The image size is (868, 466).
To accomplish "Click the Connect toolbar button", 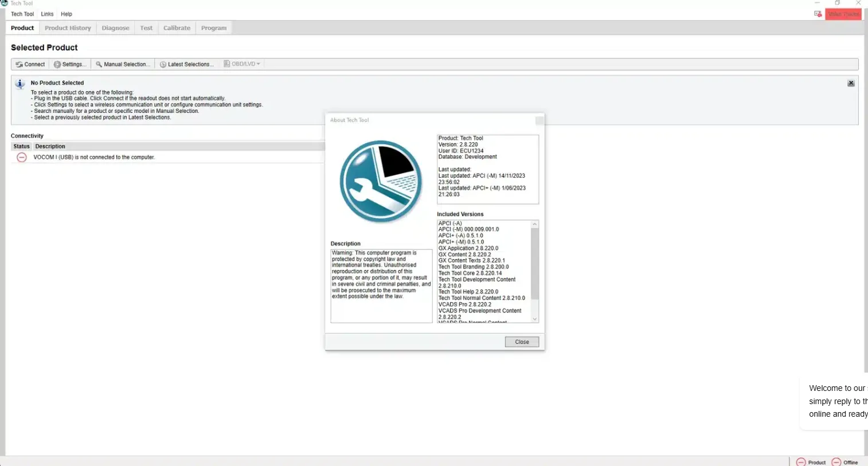I will click(x=30, y=64).
